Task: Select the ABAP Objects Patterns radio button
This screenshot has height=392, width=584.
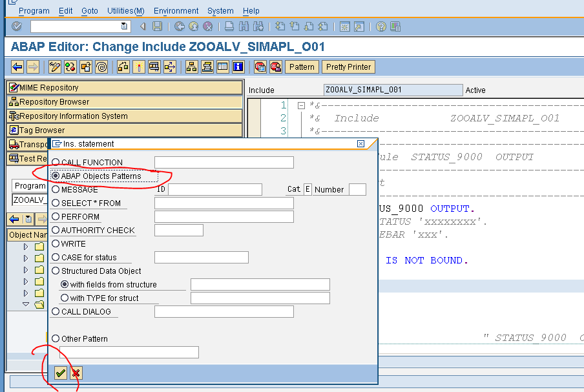Action: pyautogui.click(x=56, y=175)
